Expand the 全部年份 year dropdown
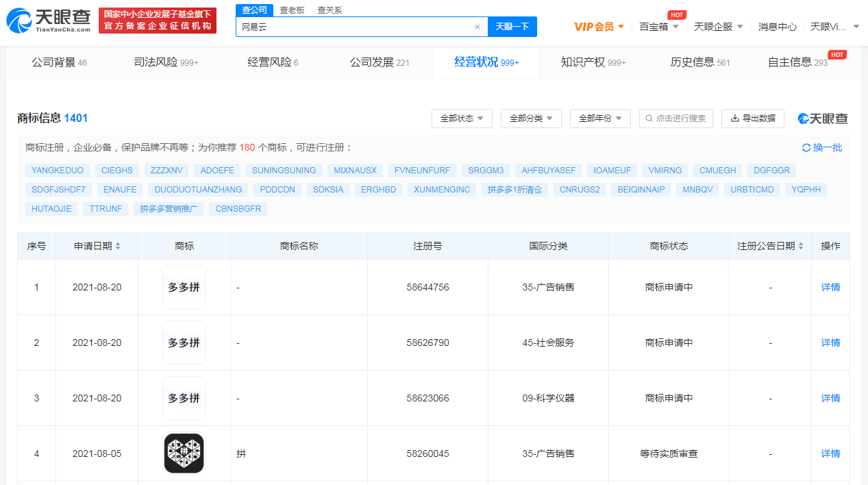Viewport: 868px width, 485px height. click(600, 118)
